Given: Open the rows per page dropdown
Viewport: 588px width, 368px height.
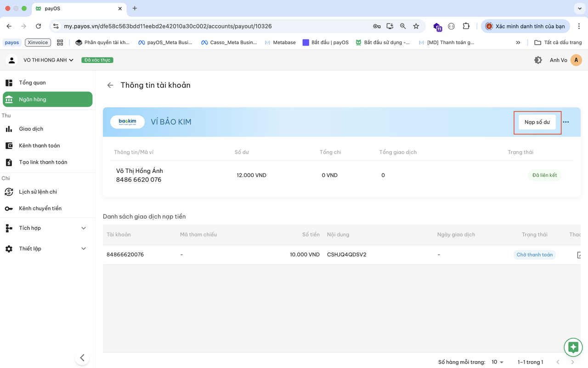Looking at the screenshot, I should [x=497, y=362].
